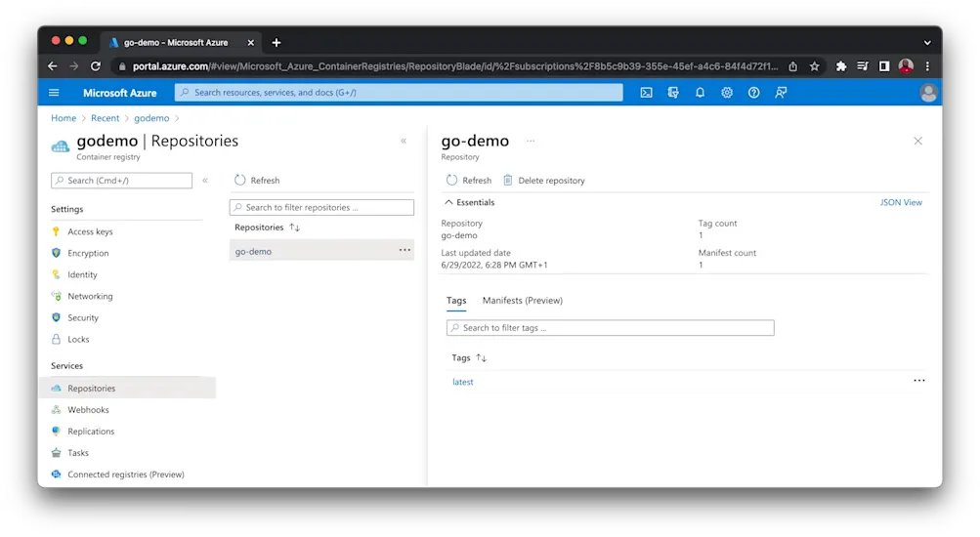Share this page via address bar icon
Image resolution: width=980 pixels, height=537 pixels.
pyautogui.click(x=793, y=66)
